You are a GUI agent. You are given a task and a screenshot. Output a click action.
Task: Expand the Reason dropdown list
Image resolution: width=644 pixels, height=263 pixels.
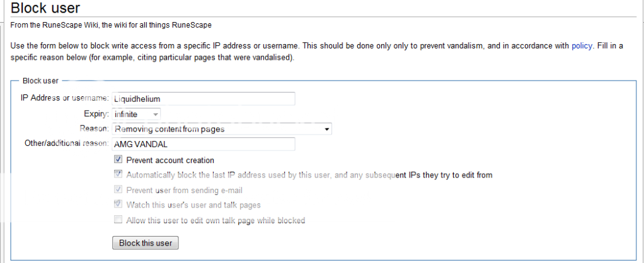tap(221, 130)
